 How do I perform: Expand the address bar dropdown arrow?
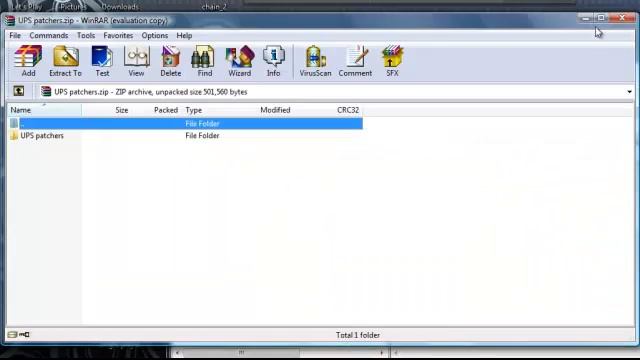click(629, 92)
